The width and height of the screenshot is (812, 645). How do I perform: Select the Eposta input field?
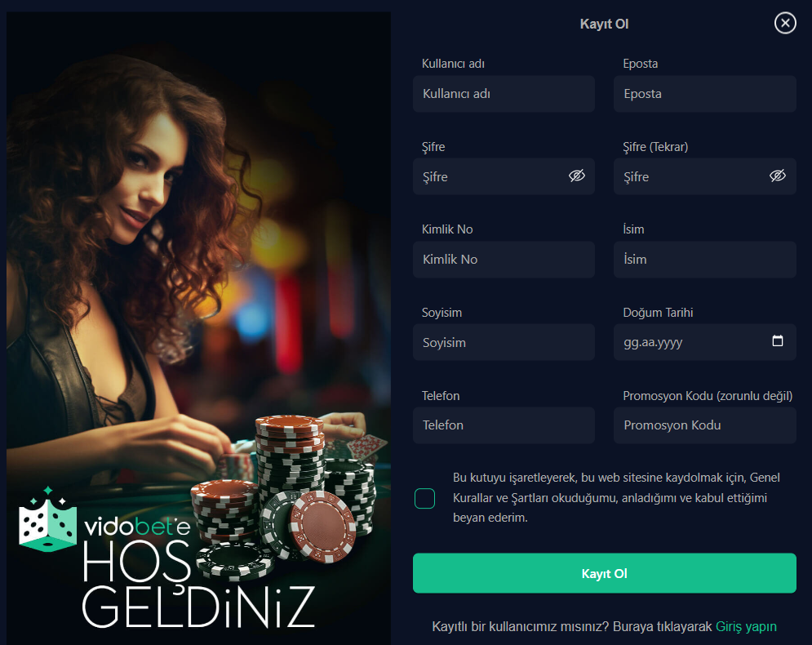tap(705, 94)
